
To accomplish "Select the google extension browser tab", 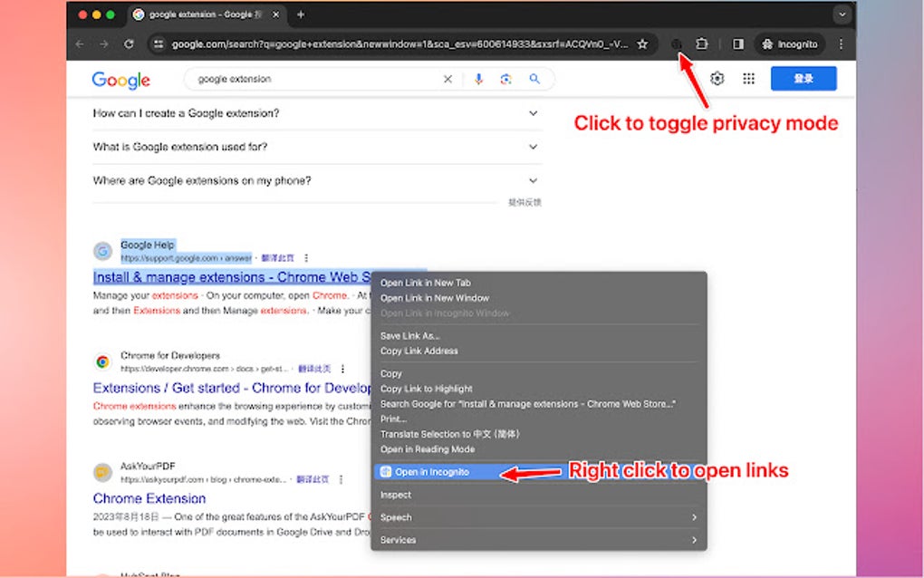I will coord(207,14).
